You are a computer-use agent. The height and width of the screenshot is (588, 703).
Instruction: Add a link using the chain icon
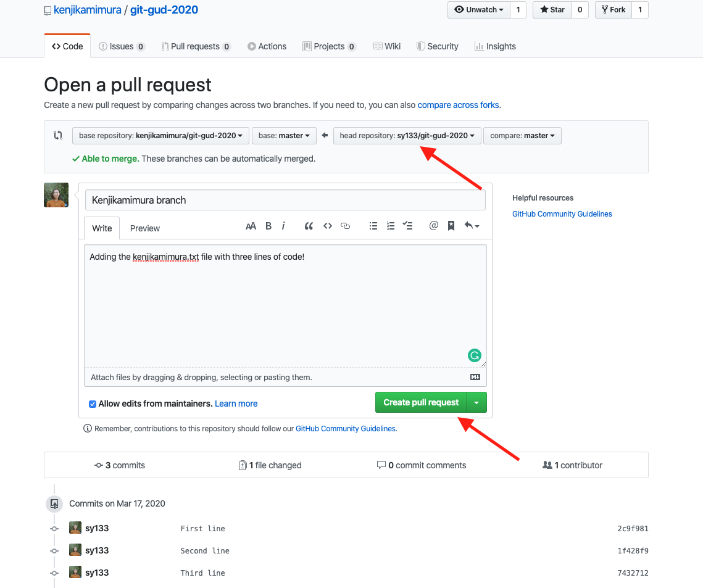(x=345, y=226)
